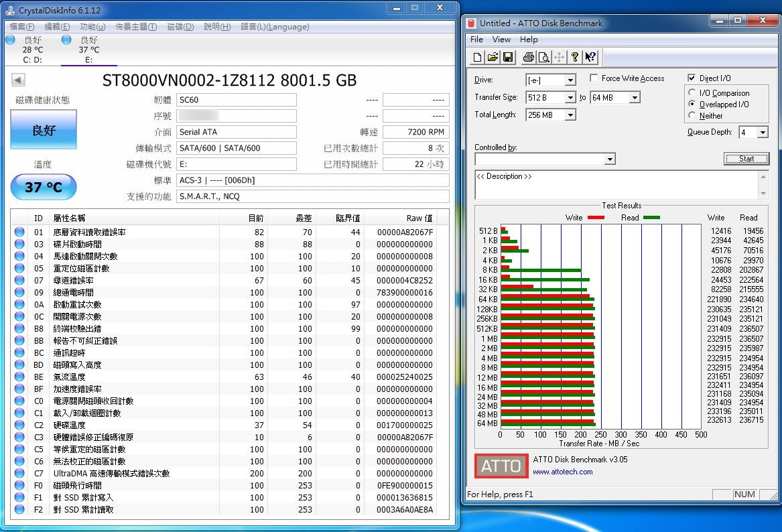This screenshot has width=782, height=532.
Task: Open ATTO Help menu
Action: coord(529,40)
